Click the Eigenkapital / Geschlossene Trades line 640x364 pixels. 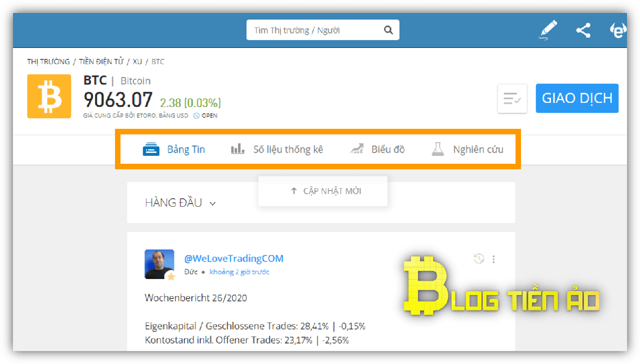255,326
